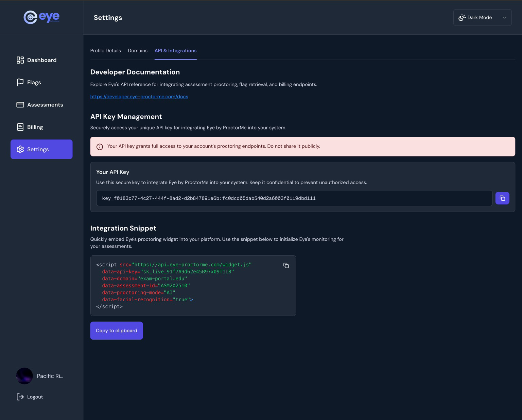522x420 pixels.
Task: Select the API key text field
Action: 294,198
